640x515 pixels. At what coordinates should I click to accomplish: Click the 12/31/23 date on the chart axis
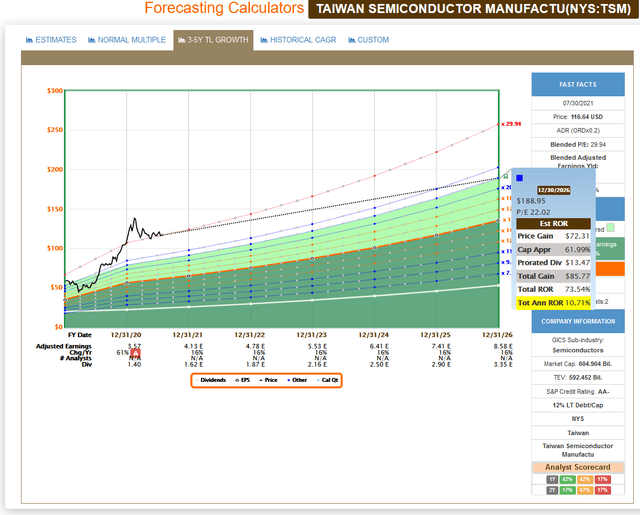pos(311,335)
